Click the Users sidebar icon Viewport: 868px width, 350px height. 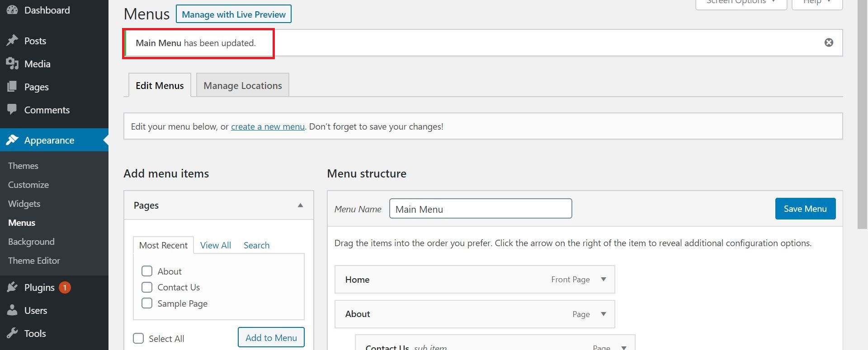click(13, 310)
